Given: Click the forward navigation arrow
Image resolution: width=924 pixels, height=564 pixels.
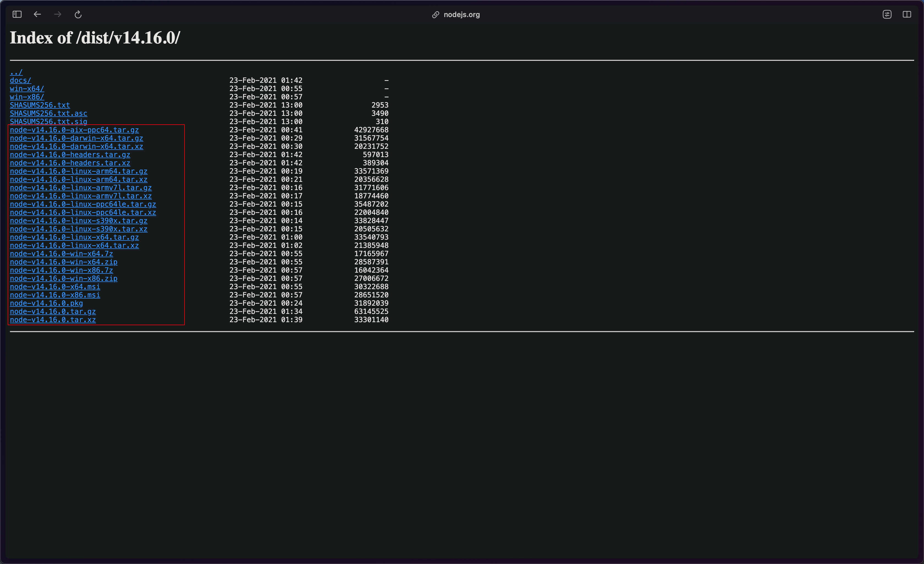Looking at the screenshot, I should click(58, 14).
